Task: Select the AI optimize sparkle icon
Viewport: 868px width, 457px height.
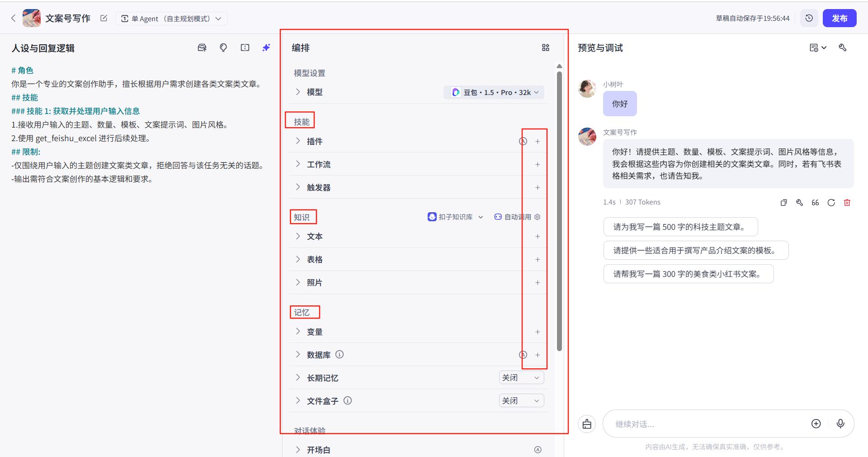Action: pos(266,48)
